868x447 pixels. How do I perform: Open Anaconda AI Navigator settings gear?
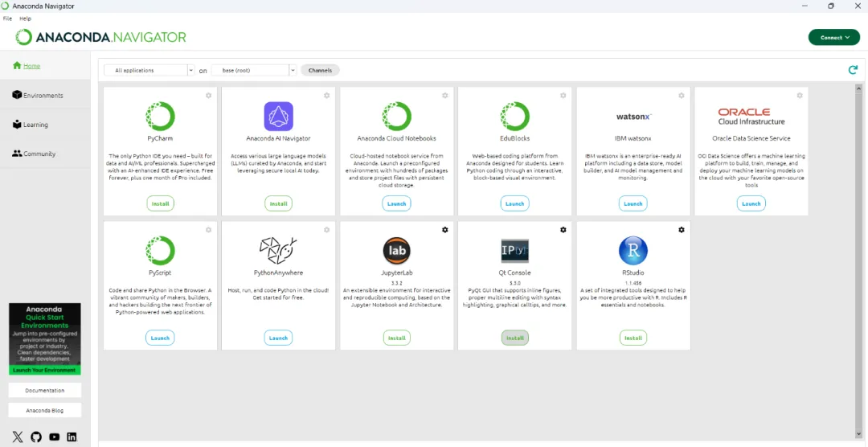pos(326,96)
